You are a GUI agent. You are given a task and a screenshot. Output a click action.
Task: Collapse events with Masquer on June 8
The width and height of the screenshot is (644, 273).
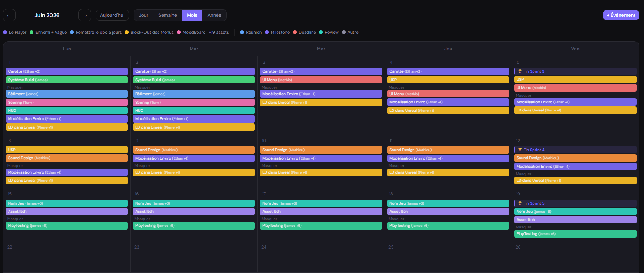tap(15, 166)
